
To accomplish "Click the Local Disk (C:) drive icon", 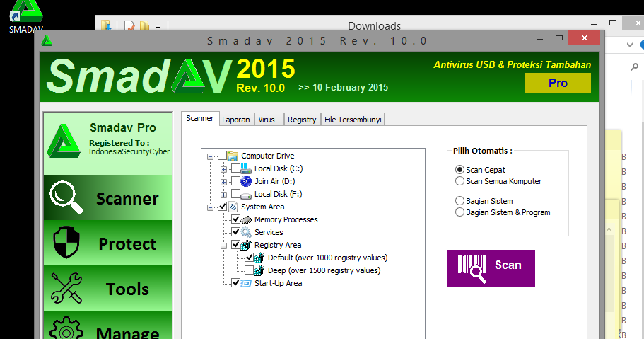I will (246, 168).
